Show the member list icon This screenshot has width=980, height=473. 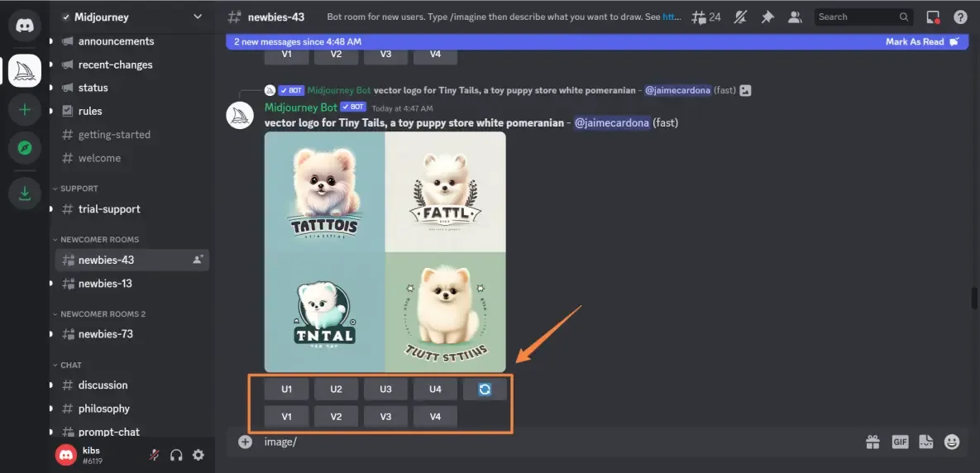tap(795, 17)
